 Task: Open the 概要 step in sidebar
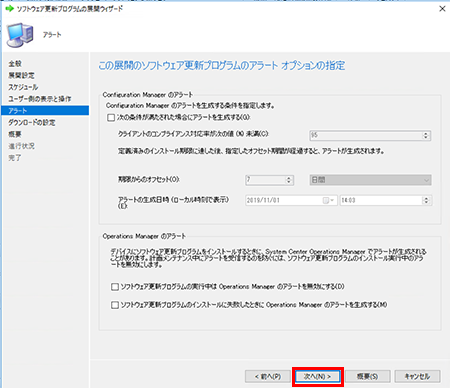pyautogui.click(x=15, y=134)
